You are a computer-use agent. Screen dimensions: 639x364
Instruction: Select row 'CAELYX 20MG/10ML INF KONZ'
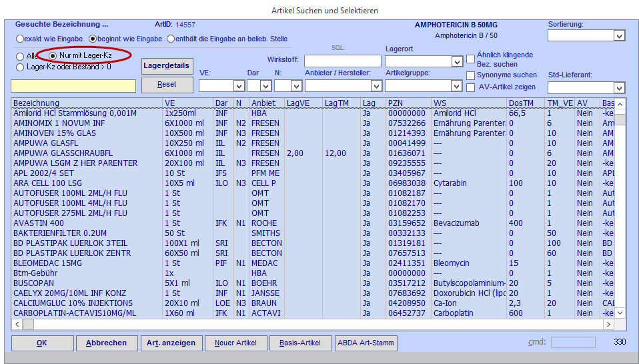(313, 293)
